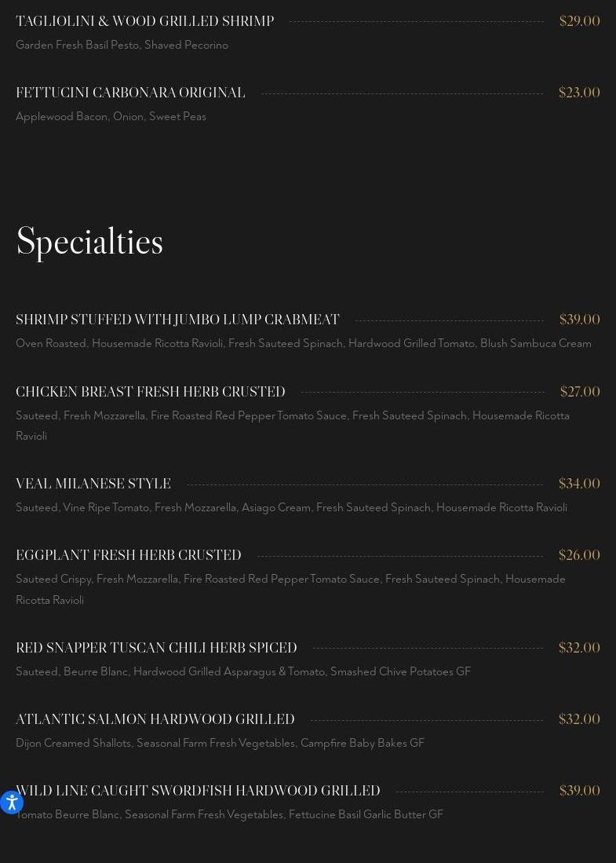Select Red Snapper Tuscan Chili Herb Spiced
Screen dimensions: 616x863
tap(156, 648)
